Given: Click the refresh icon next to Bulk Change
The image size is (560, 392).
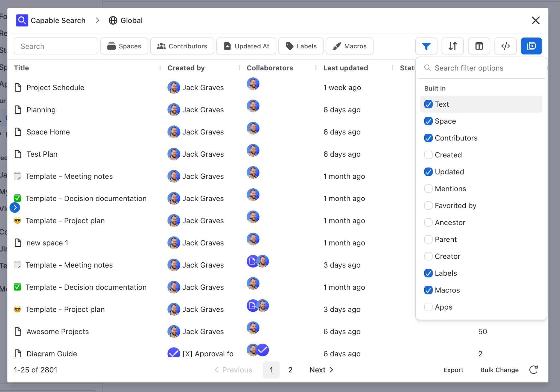Looking at the screenshot, I should point(533,370).
